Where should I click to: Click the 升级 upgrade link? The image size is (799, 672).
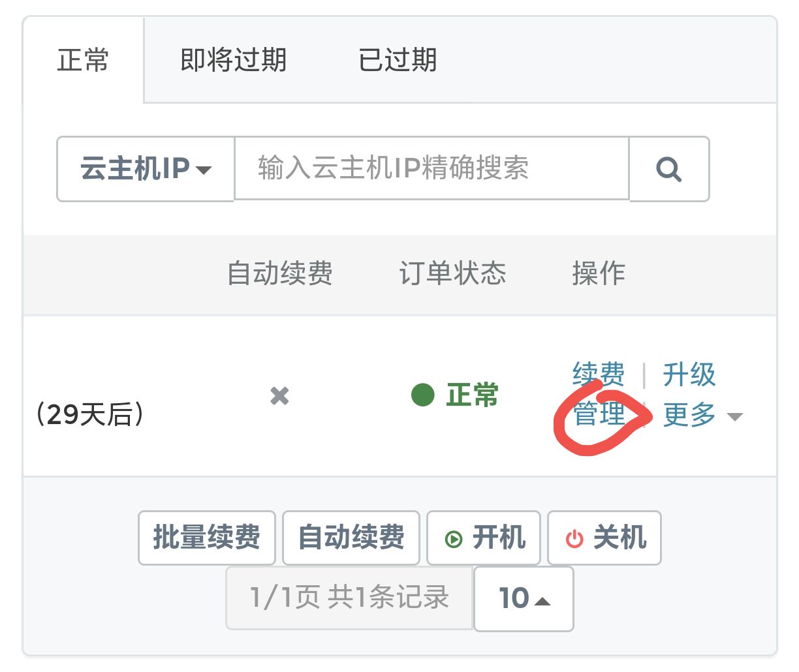click(689, 374)
